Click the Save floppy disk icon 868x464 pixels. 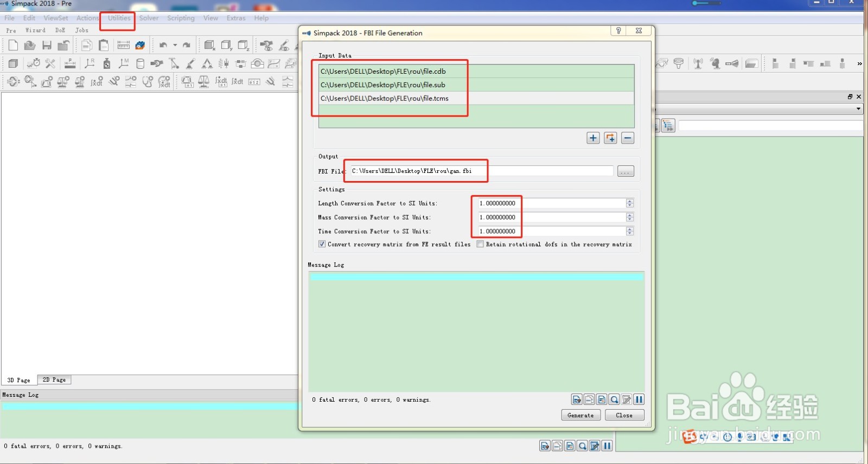coord(47,45)
